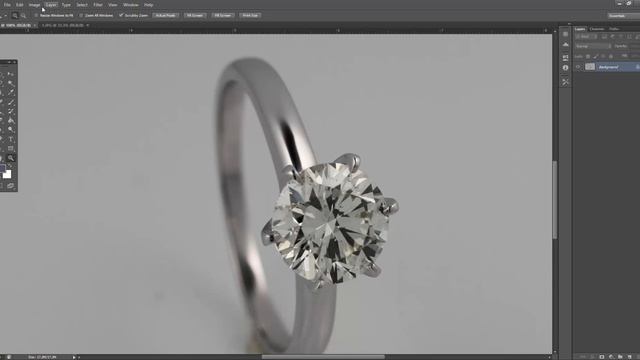Open the Opacity field in Layers panel
The image size is (640, 360).
[635, 46]
